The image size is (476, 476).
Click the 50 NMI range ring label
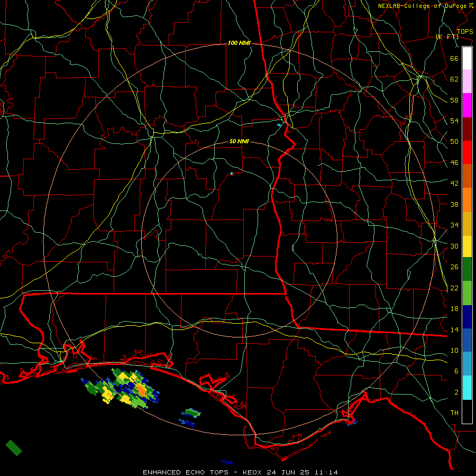pyautogui.click(x=239, y=141)
